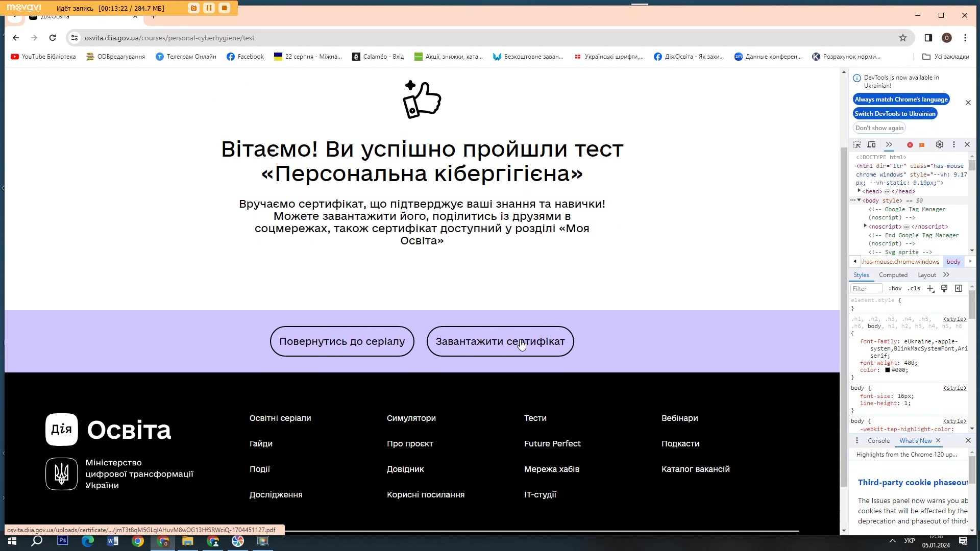
Task: Expand the noscript element node
Action: [866, 226]
